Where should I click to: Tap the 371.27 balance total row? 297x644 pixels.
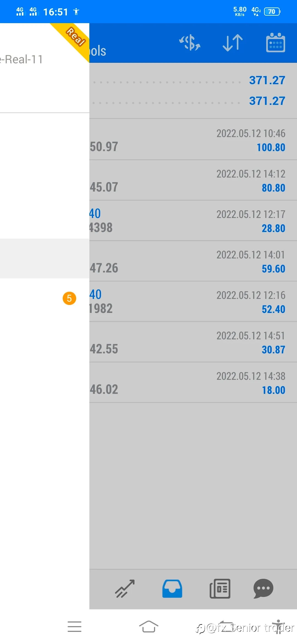pyautogui.click(x=193, y=101)
